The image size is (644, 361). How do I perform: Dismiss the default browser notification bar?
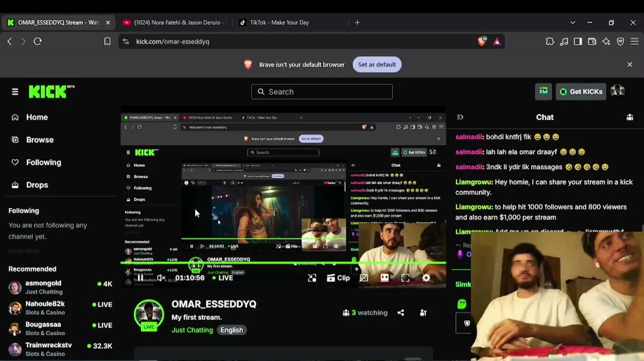[630, 65]
